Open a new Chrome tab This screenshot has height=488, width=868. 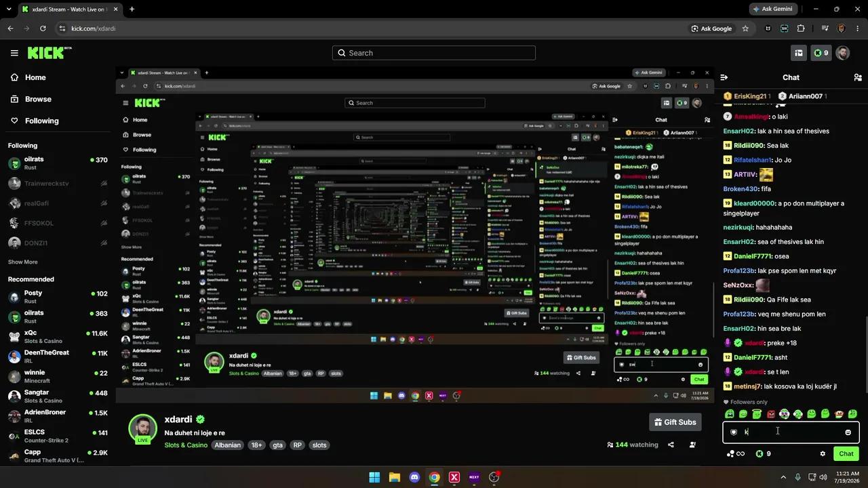pos(132,9)
